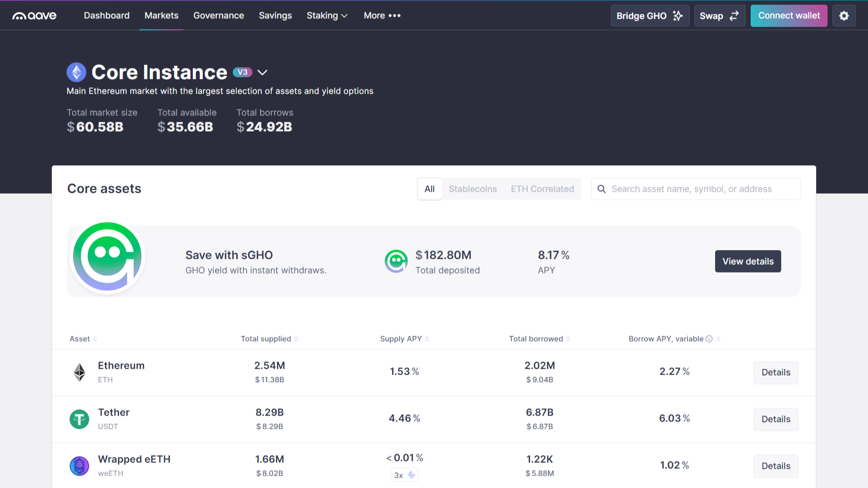Filter by ETH Correlated assets

(x=542, y=189)
